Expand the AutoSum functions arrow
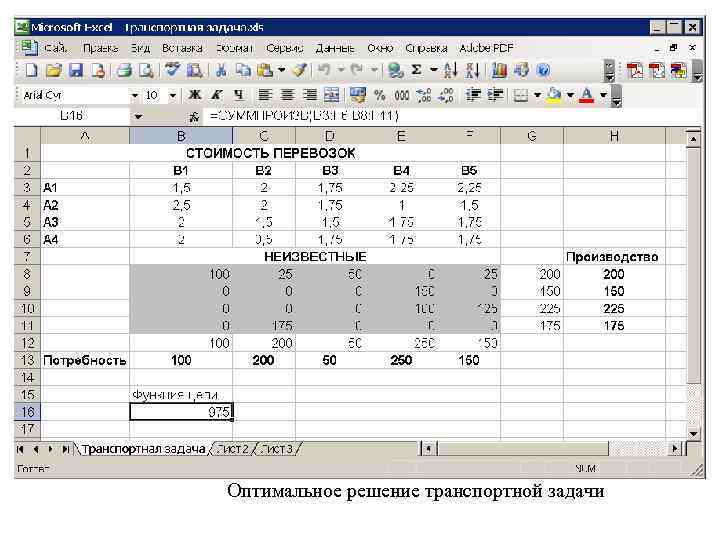This screenshot has height=540, width=720. pyautogui.click(x=433, y=70)
